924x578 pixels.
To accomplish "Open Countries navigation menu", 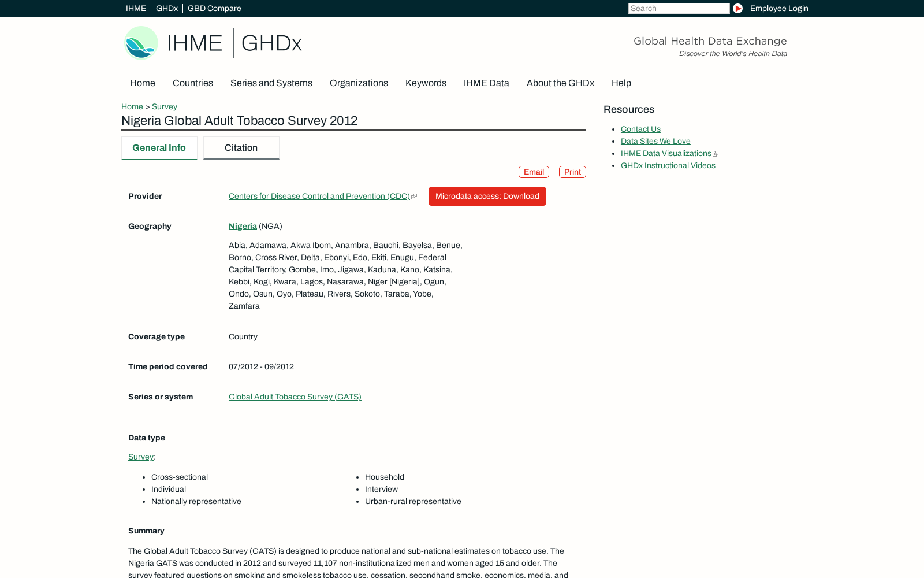I will pos(193,83).
